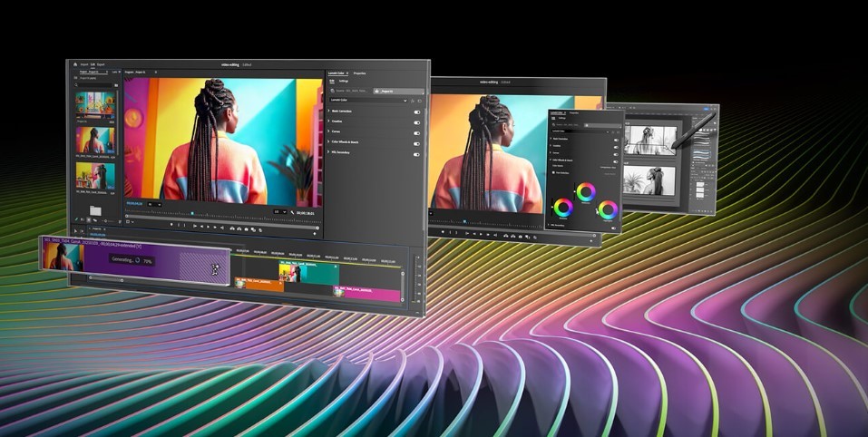
Task: Click the new bin folder icon beside search
Action: [116, 85]
